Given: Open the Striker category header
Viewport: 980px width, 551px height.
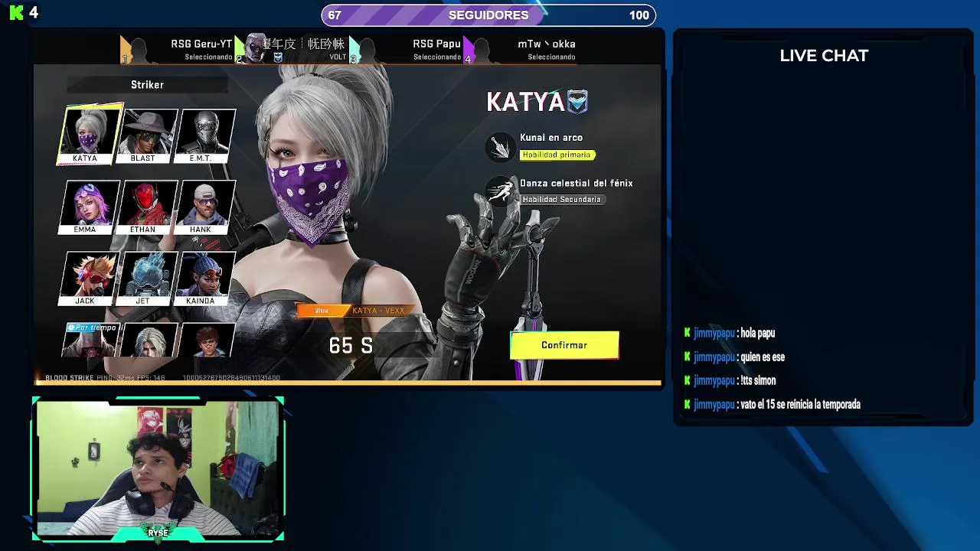Looking at the screenshot, I should click(x=147, y=85).
